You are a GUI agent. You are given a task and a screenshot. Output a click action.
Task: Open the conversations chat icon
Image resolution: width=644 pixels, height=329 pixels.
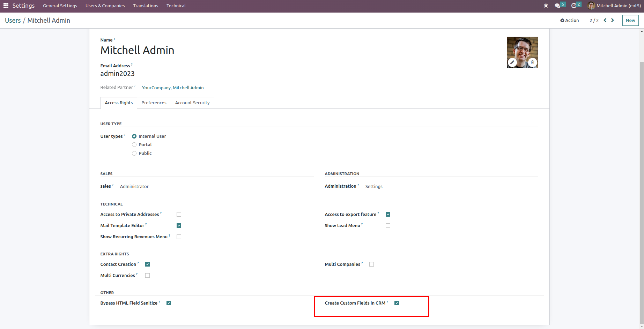[557, 6]
